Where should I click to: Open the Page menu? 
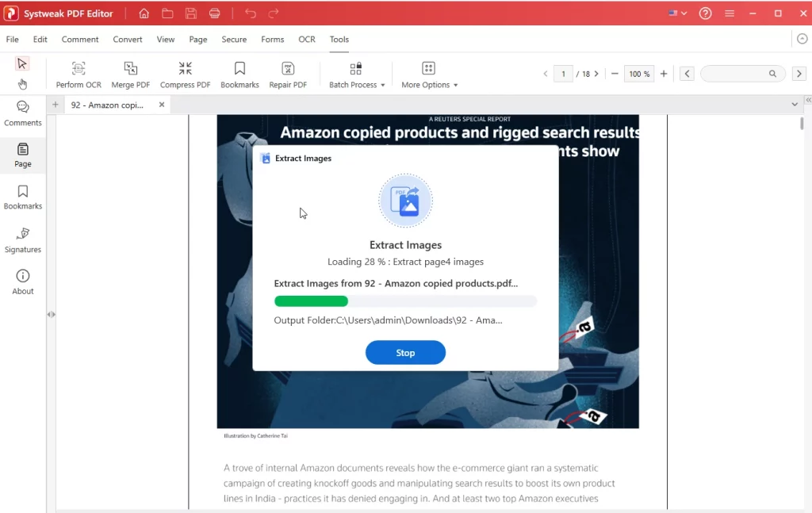(x=197, y=40)
